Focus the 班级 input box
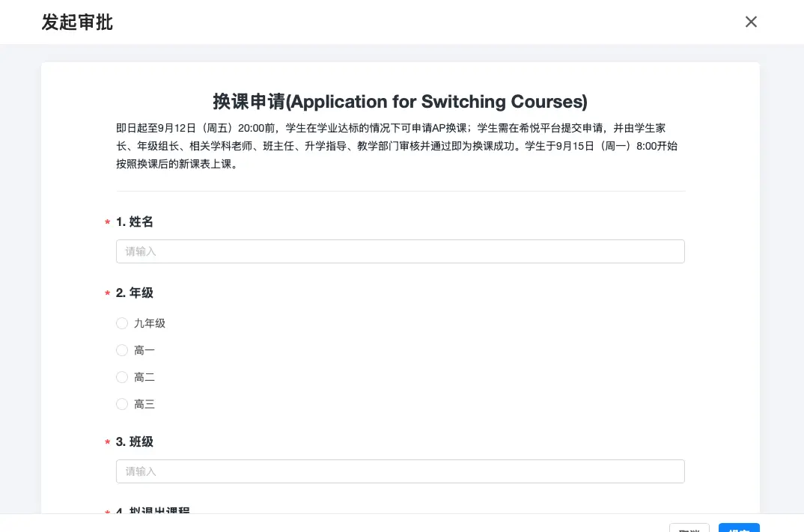 400,471
